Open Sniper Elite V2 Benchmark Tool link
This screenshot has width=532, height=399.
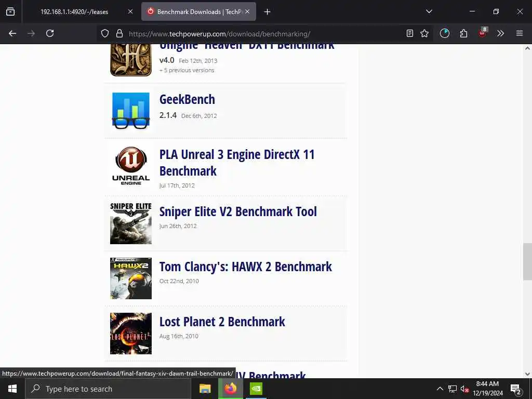[238, 211]
